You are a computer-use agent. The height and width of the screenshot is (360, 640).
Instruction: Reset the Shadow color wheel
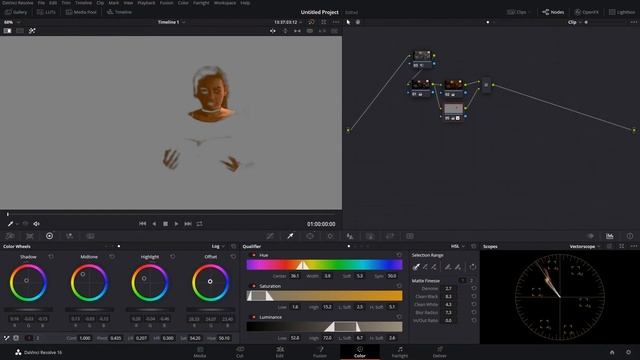pyautogui.click(x=51, y=257)
